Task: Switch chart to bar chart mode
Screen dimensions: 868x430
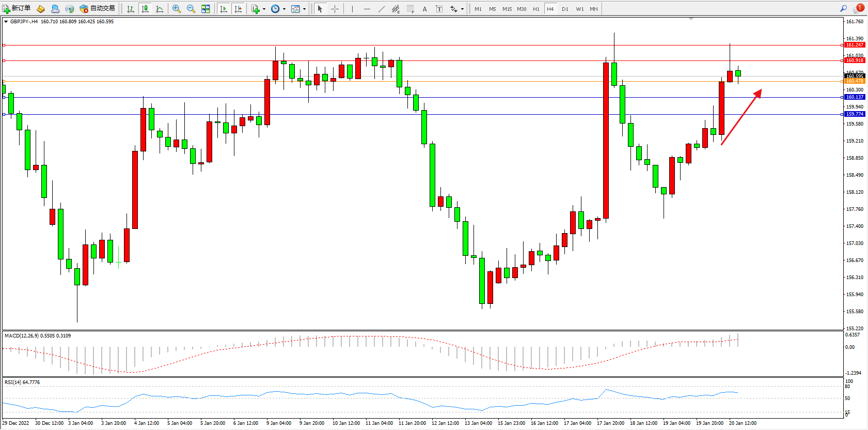Action: point(131,9)
